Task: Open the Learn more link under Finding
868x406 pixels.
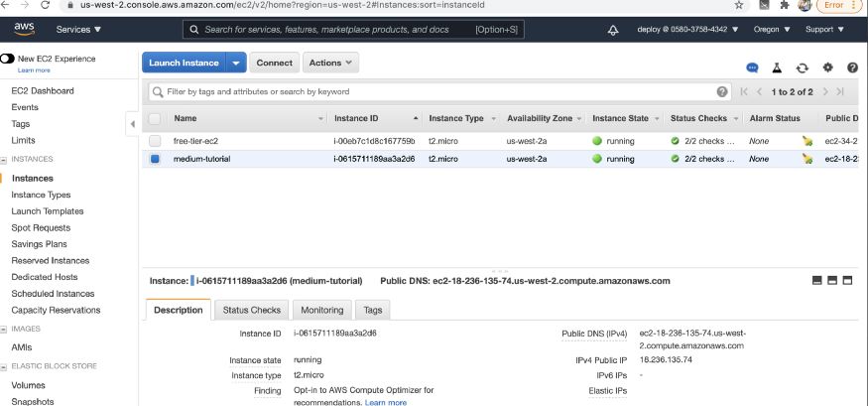Action: point(386,402)
